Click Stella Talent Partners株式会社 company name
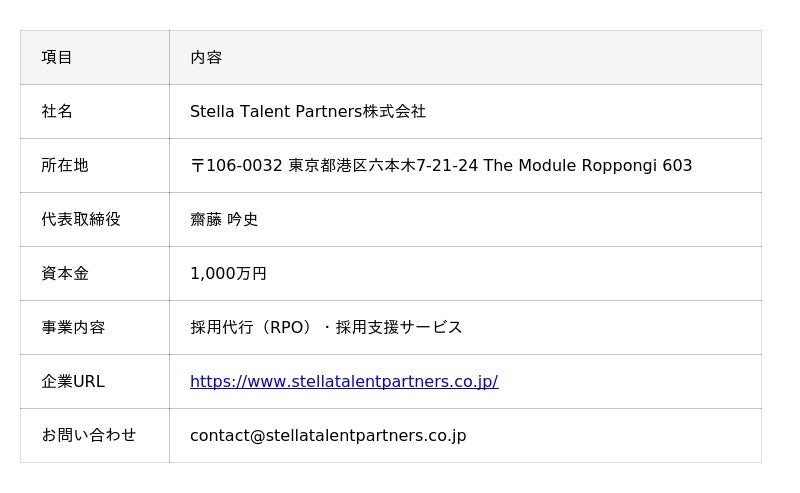This screenshot has height=493, width=800. pos(308,111)
